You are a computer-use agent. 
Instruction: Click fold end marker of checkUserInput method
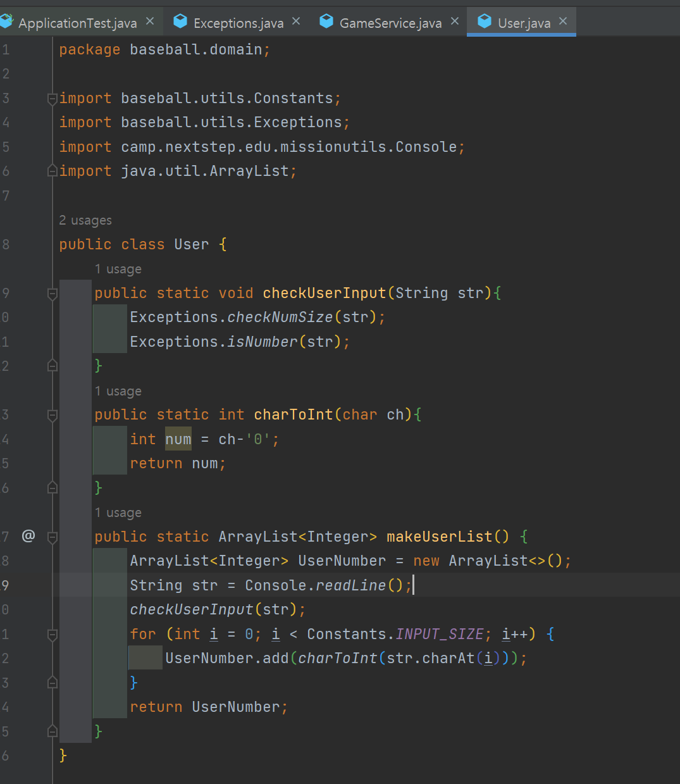coord(53,366)
